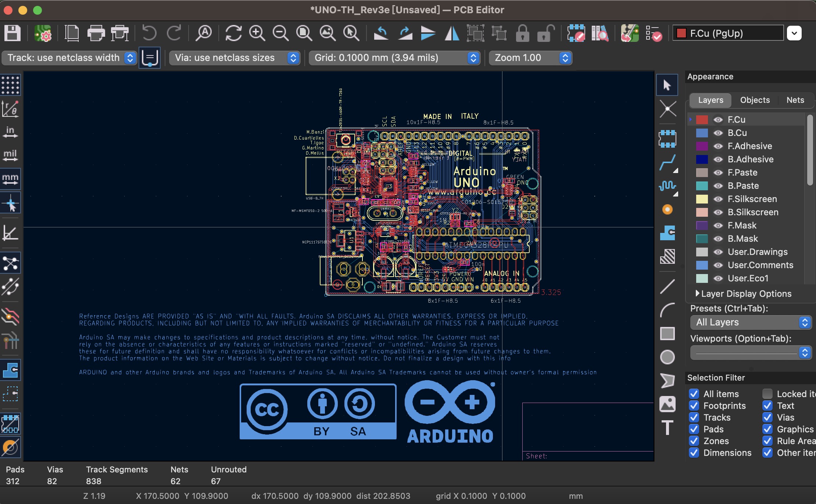Toggle visibility of F.Cu layer

pos(716,119)
